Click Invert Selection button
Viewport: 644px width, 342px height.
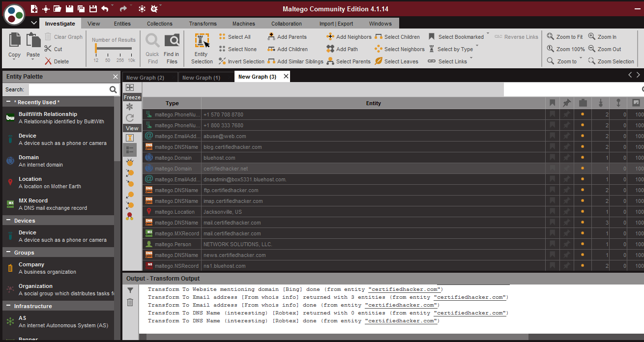click(241, 61)
